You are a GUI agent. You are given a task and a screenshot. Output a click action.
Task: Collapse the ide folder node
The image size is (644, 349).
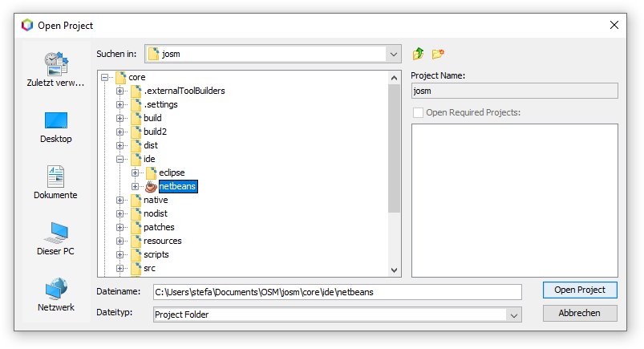120,159
